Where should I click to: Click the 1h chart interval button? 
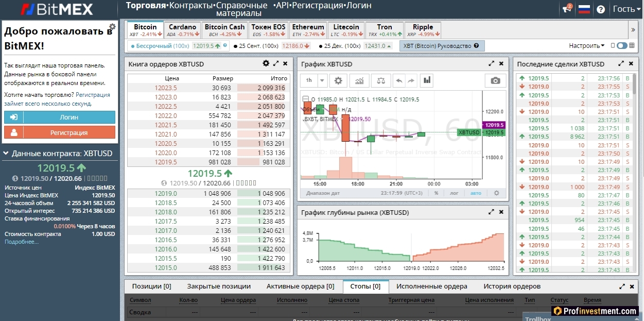point(309,80)
